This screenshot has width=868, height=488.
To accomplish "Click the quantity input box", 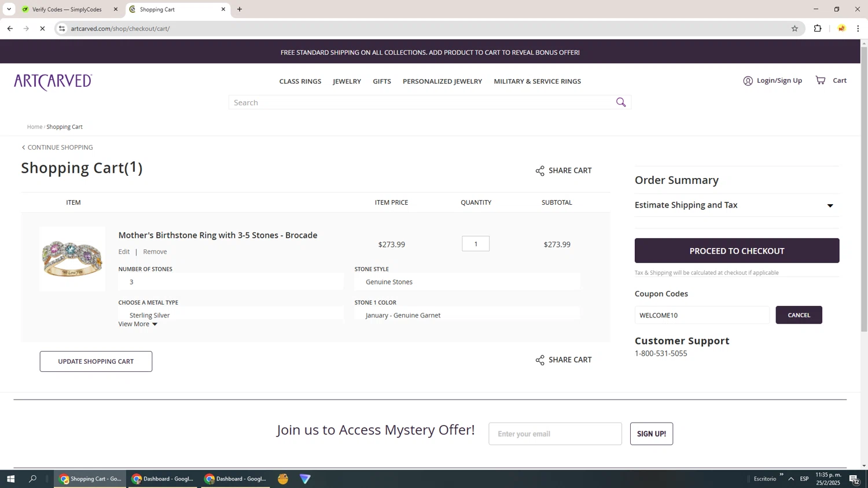I will pyautogui.click(x=476, y=243).
